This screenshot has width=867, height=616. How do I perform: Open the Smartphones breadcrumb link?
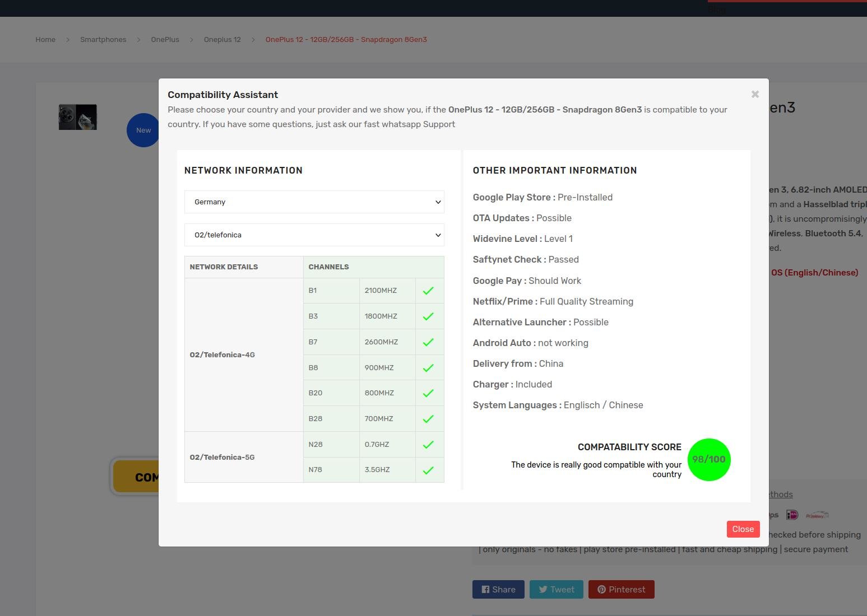click(x=103, y=40)
